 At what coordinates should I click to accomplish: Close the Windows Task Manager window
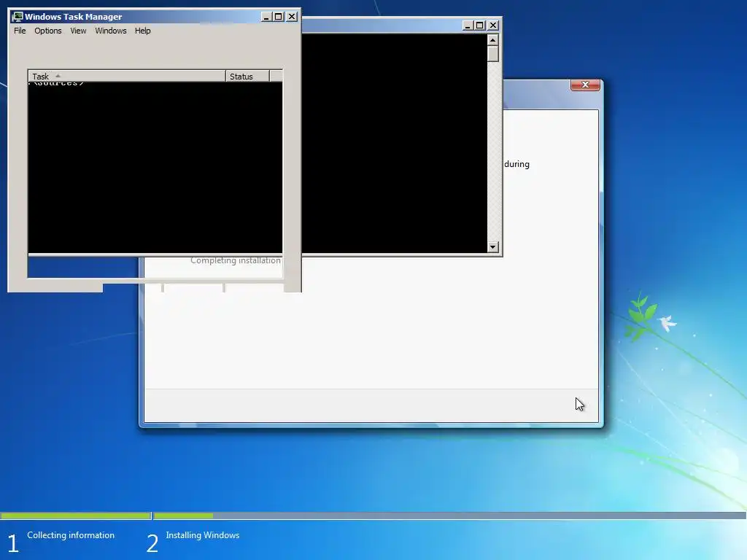(292, 17)
